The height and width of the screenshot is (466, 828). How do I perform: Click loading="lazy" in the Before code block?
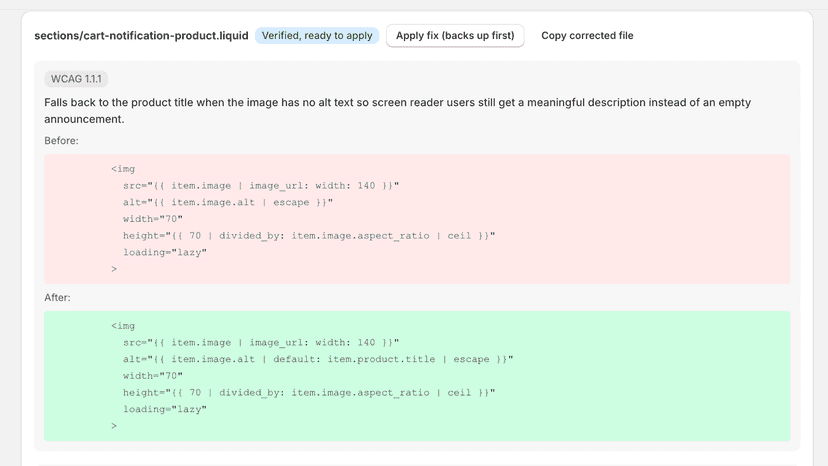point(165,253)
